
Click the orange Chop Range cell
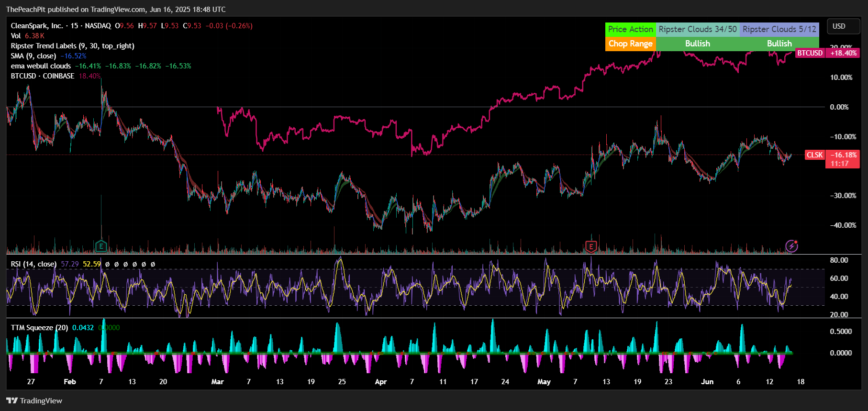coord(630,44)
